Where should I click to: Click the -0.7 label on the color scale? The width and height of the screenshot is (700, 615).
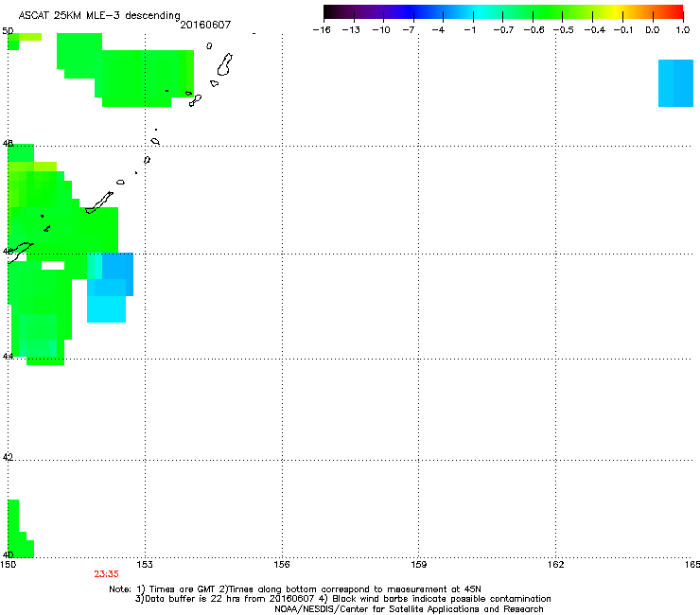(503, 30)
